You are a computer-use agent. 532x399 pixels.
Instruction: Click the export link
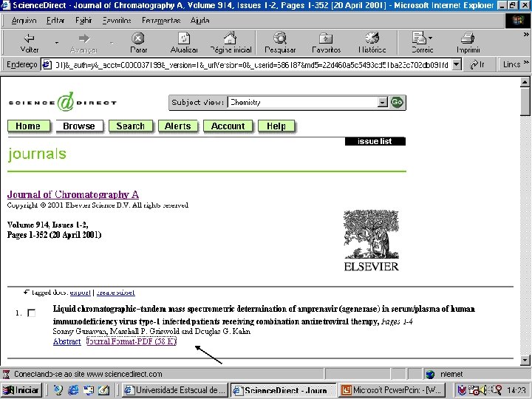[x=80, y=292]
